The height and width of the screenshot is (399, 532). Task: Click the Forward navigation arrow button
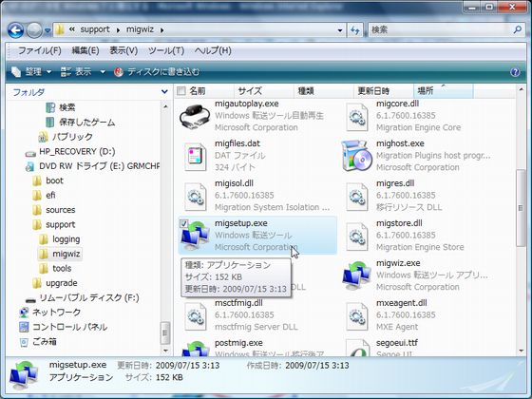pyautogui.click(x=34, y=30)
